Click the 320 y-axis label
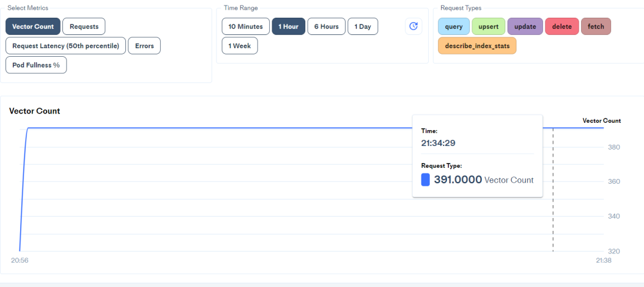 coord(613,251)
